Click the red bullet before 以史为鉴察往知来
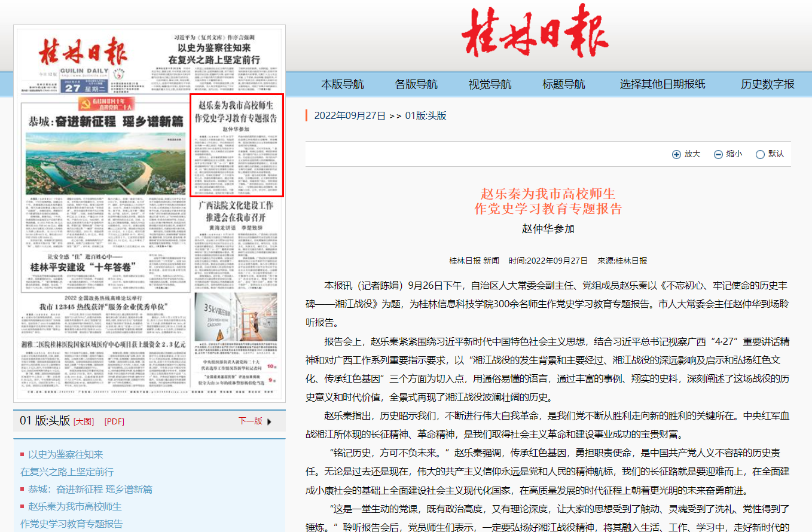Screen dimensions: 812x532 pos(23,455)
